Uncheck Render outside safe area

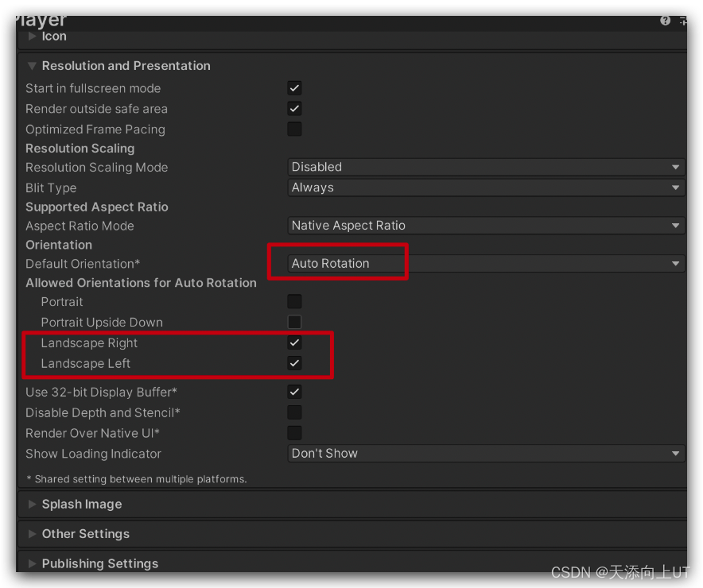(x=294, y=109)
